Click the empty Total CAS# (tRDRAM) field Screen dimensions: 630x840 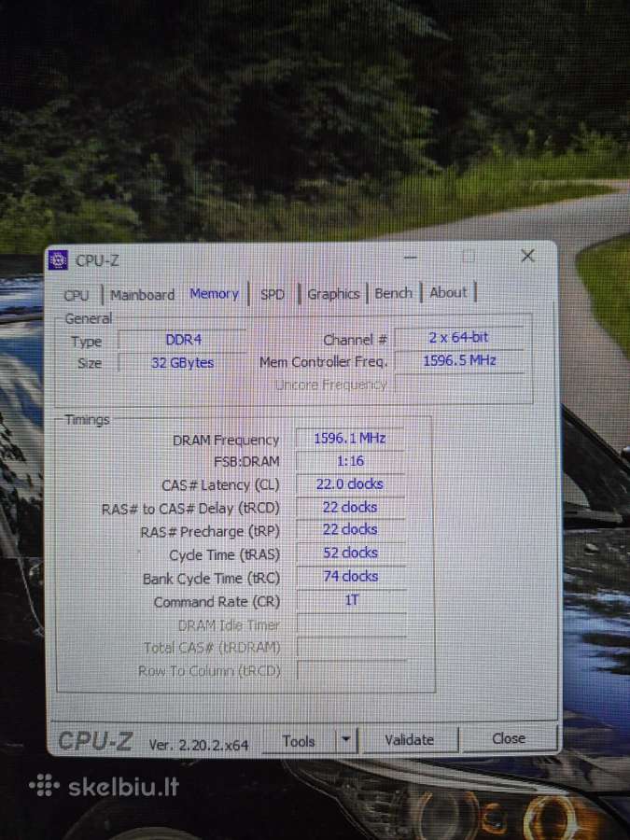[352, 647]
